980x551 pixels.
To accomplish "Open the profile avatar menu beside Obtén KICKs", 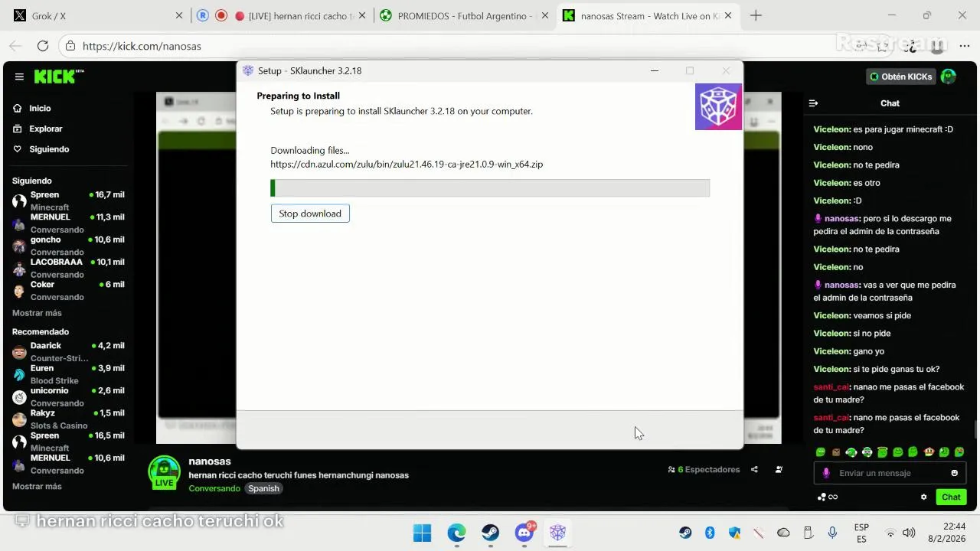I will point(949,77).
